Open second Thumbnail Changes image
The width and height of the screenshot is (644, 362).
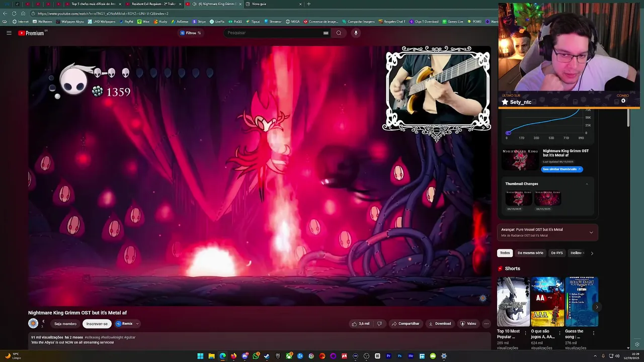coord(547,198)
